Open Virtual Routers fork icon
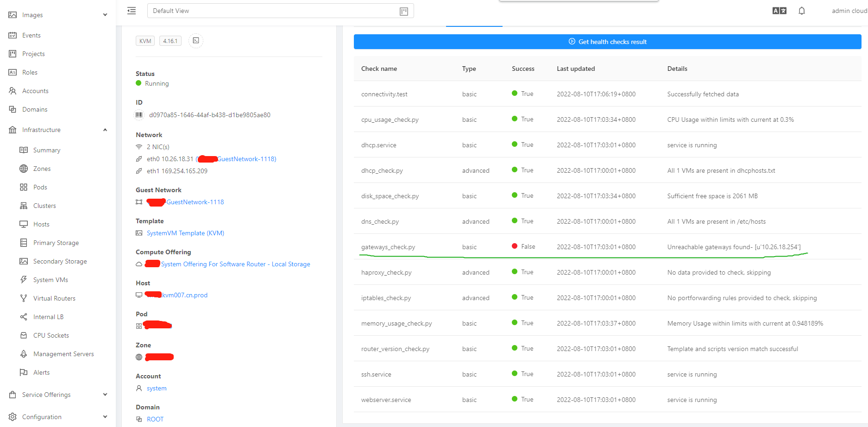This screenshot has height=427, width=868. [x=24, y=298]
